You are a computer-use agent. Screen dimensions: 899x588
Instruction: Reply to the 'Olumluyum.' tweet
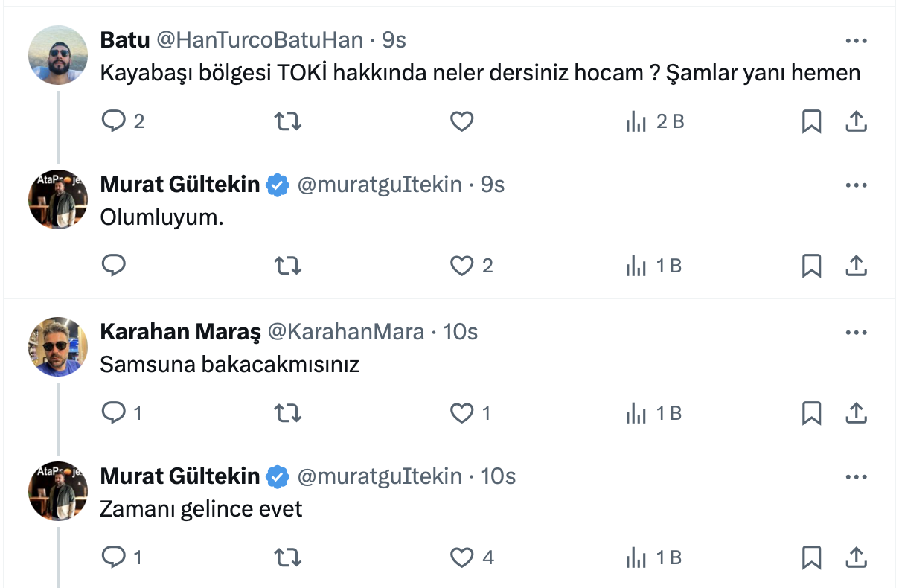pos(114,265)
